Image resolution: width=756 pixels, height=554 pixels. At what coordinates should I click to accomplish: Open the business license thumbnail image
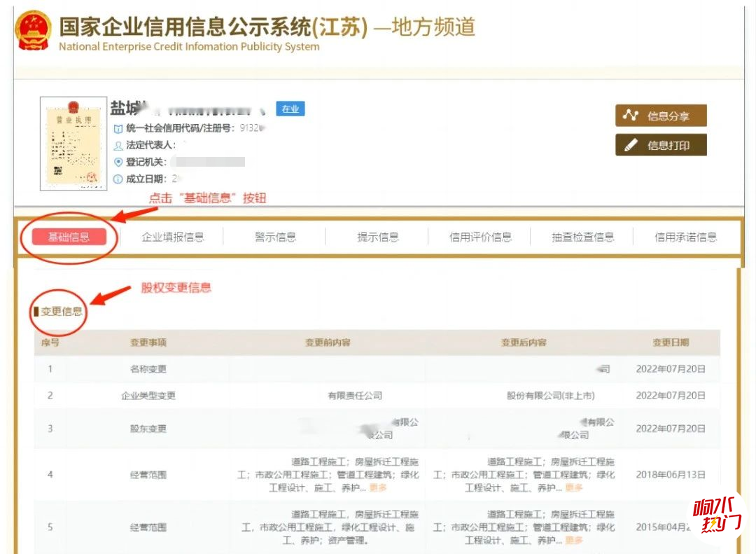coord(73,144)
